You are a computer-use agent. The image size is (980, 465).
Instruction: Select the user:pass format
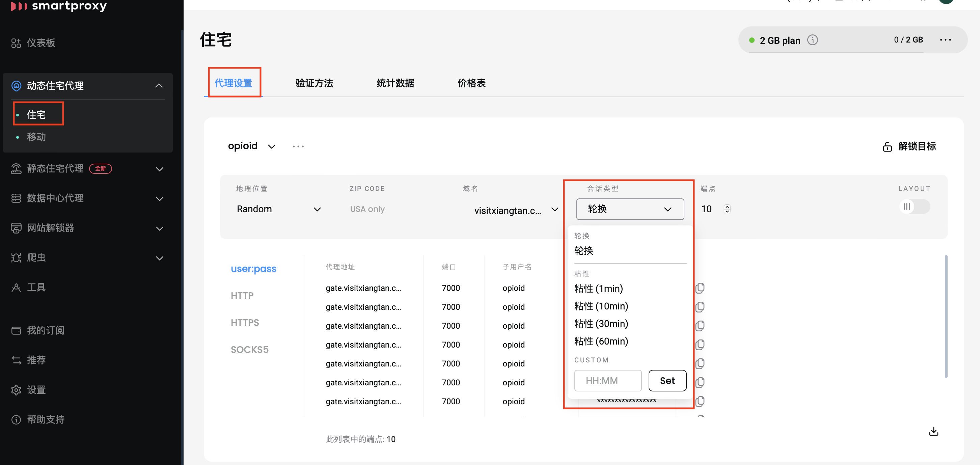coord(253,268)
